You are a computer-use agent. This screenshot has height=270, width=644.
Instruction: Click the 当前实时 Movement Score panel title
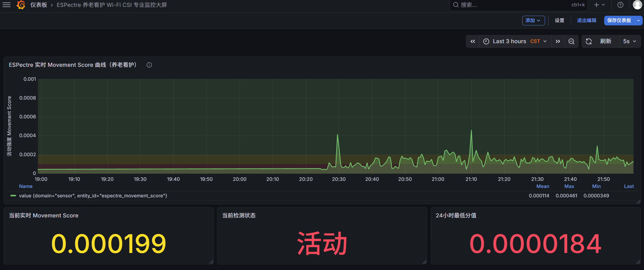coord(44,216)
